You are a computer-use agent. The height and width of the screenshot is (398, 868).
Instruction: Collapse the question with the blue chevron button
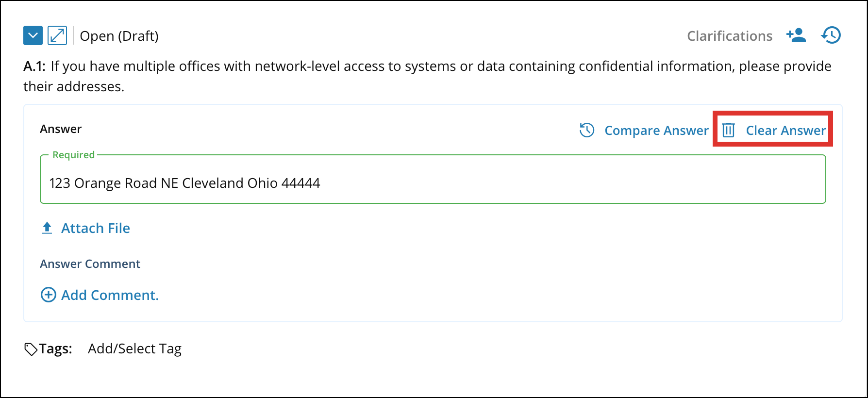point(33,35)
